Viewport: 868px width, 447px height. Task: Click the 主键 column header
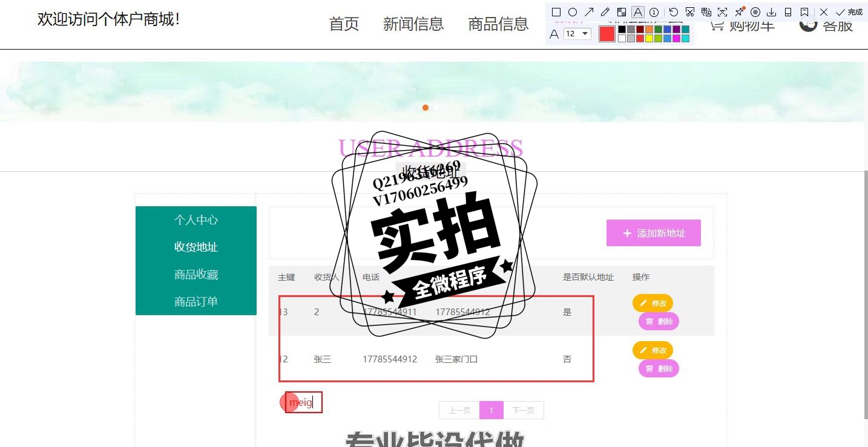click(286, 277)
